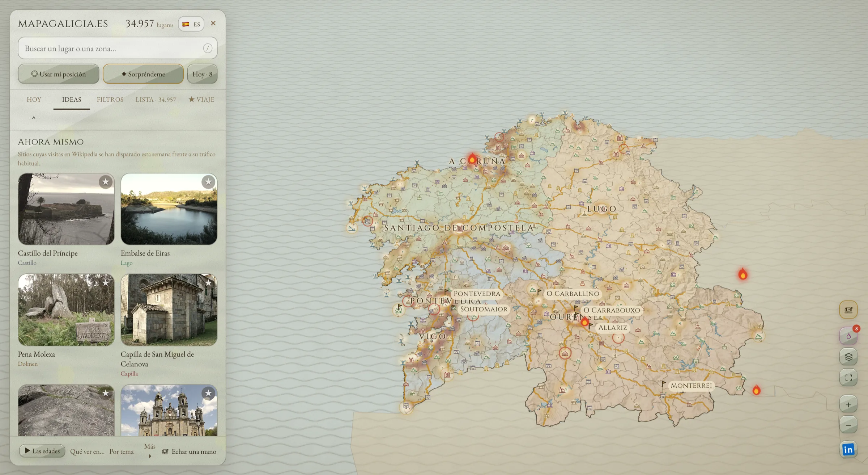Open the twin-towered church photo thumbnail
The width and height of the screenshot is (868, 475).
tap(169, 410)
